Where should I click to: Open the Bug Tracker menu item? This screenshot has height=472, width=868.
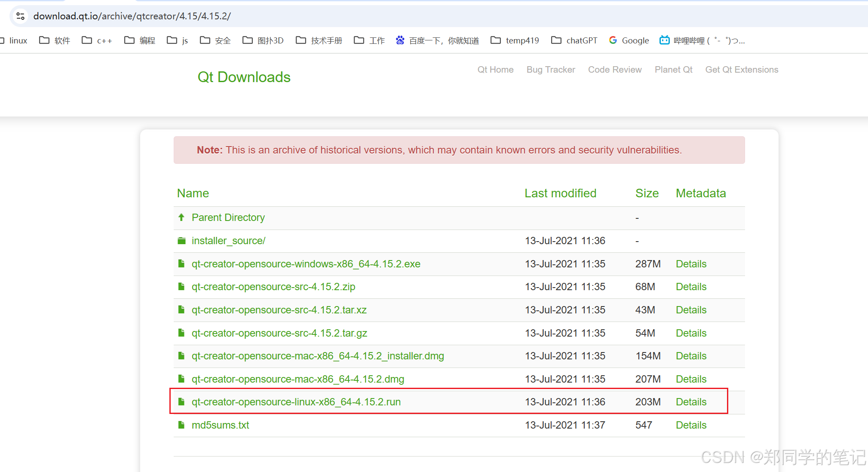(550, 70)
